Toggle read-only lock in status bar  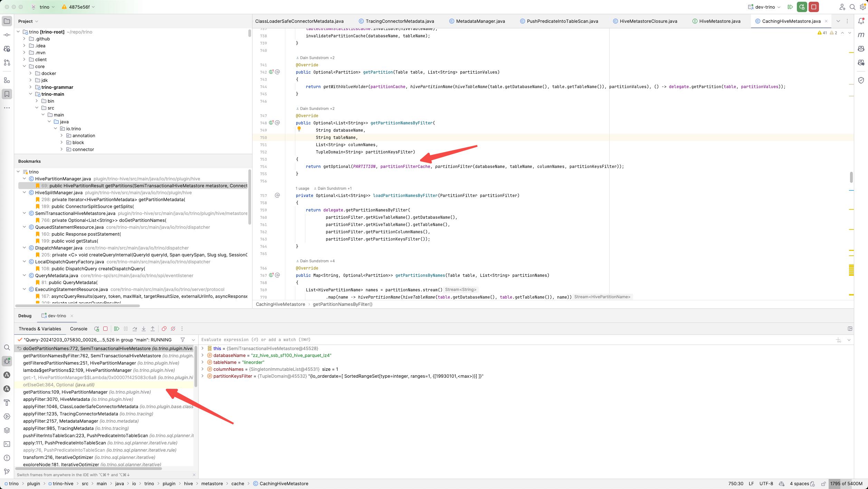coord(823,483)
